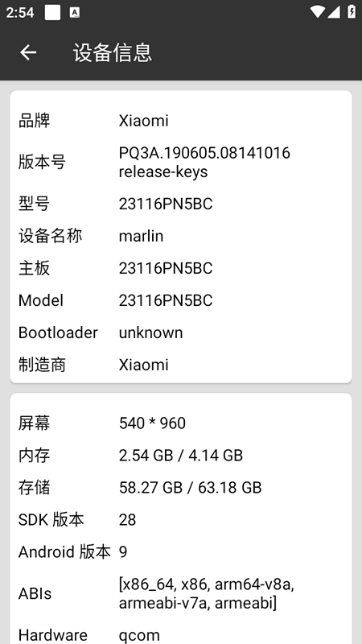Tap the SDK 版本 28 row
The width and height of the screenshot is (362, 644).
coord(181,519)
